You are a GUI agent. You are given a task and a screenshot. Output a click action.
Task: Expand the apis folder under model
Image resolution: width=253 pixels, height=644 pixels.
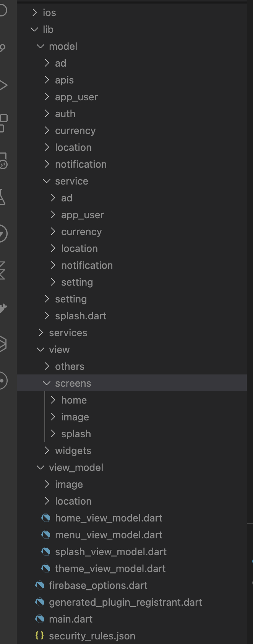pos(47,80)
